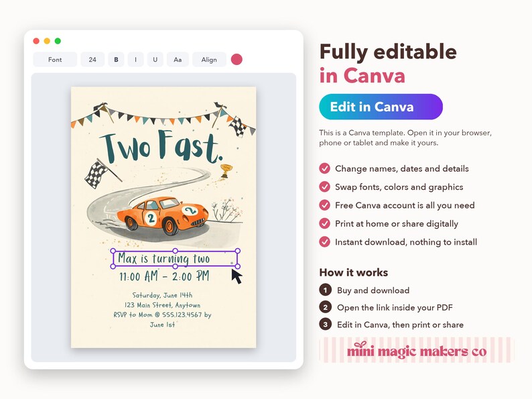532x399 pixels.
Task: Click 'Swap fonts, colors and graphics' text
Action: click(399, 187)
